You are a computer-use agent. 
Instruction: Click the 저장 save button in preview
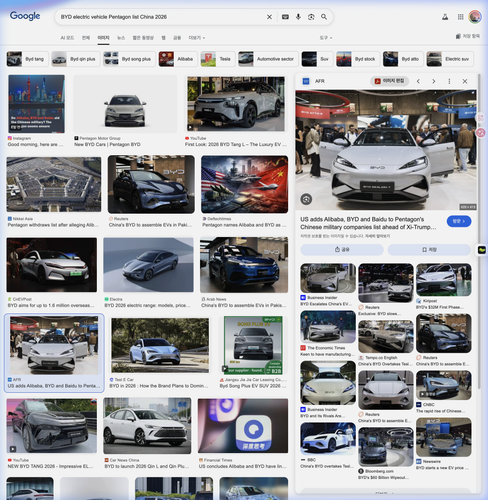click(429, 249)
